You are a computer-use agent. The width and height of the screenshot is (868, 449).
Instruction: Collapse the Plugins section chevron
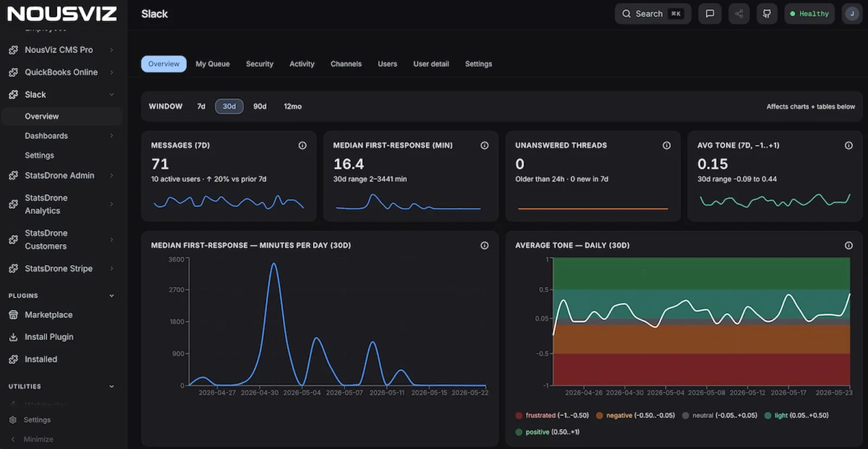[112, 296]
